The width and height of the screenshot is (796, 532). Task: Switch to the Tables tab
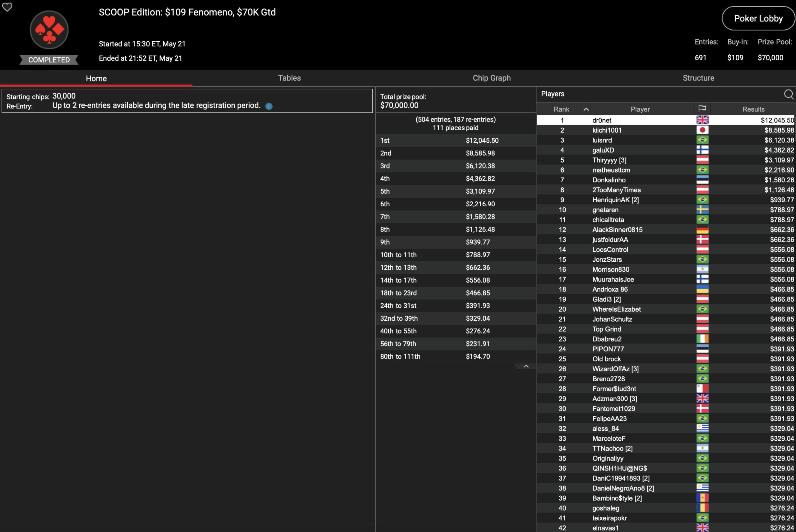[289, 78]
